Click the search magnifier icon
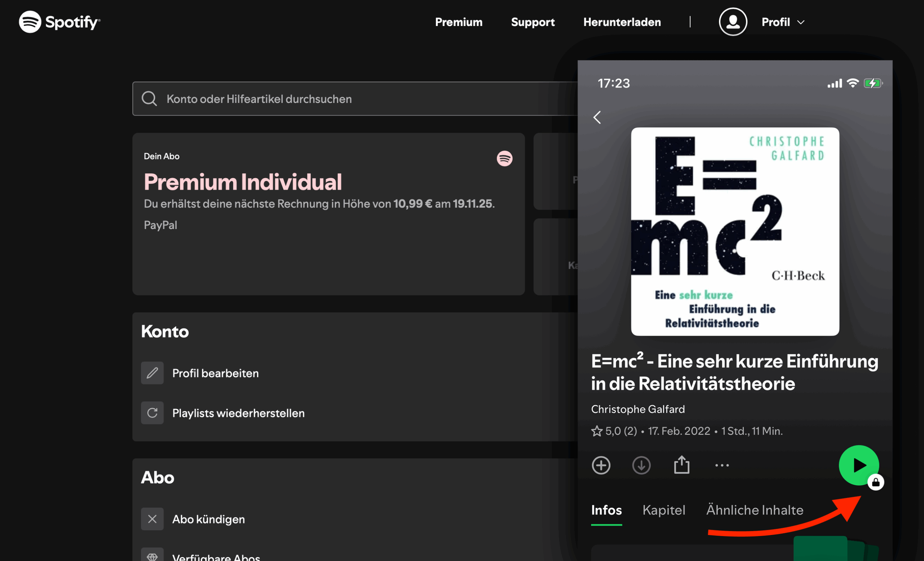The width and height of the screenshot is (924, 561). [x=149, y=99]
